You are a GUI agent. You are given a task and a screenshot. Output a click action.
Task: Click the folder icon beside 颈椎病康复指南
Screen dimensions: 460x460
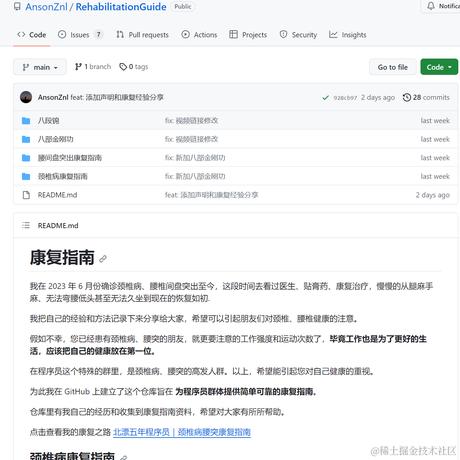tap(26, 176)
